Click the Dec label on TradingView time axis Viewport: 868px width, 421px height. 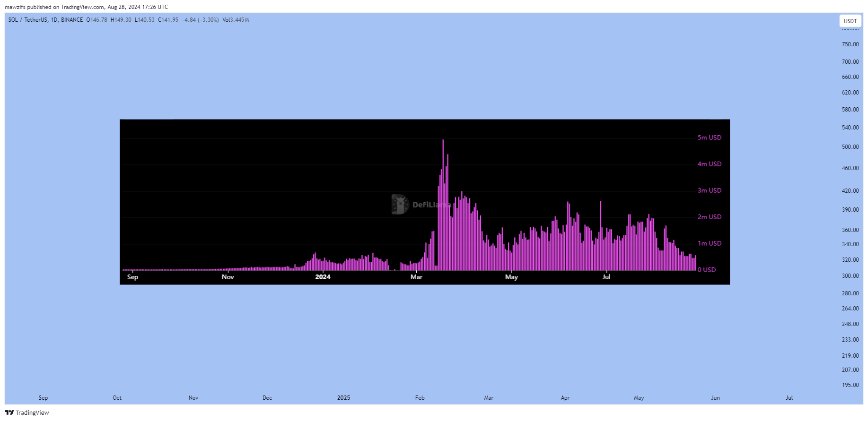click(267, 398)
